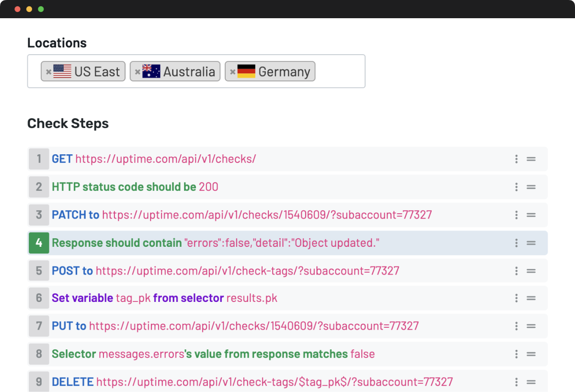Select step number 9 badge
This screenshot has width=575, height=392.
click(39, 382)
